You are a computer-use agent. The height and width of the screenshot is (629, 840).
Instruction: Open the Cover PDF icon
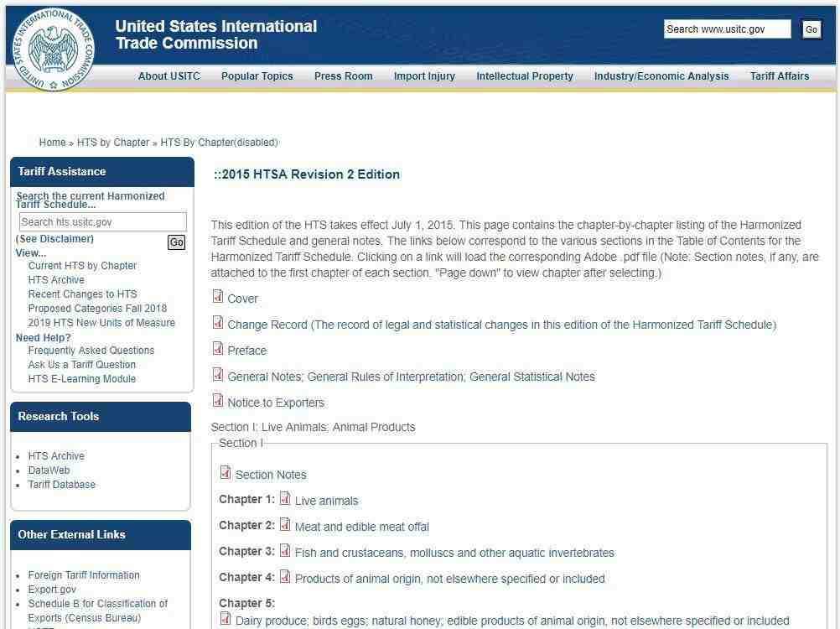click(217, 296)
